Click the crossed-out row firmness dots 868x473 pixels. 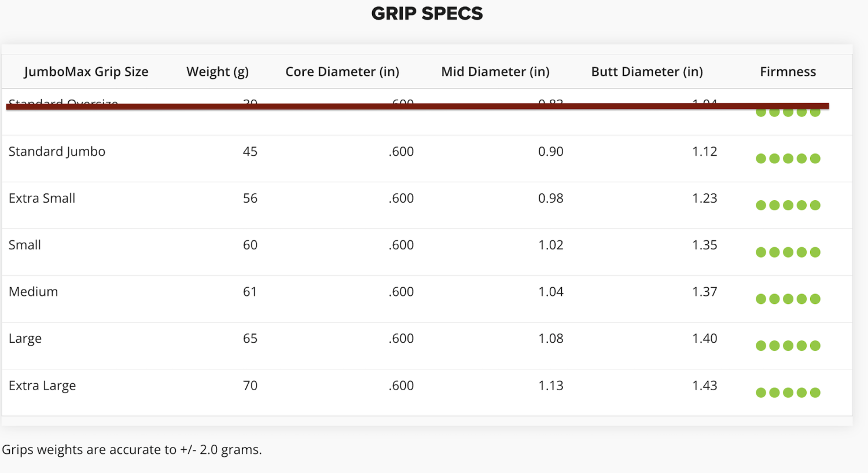788,113
